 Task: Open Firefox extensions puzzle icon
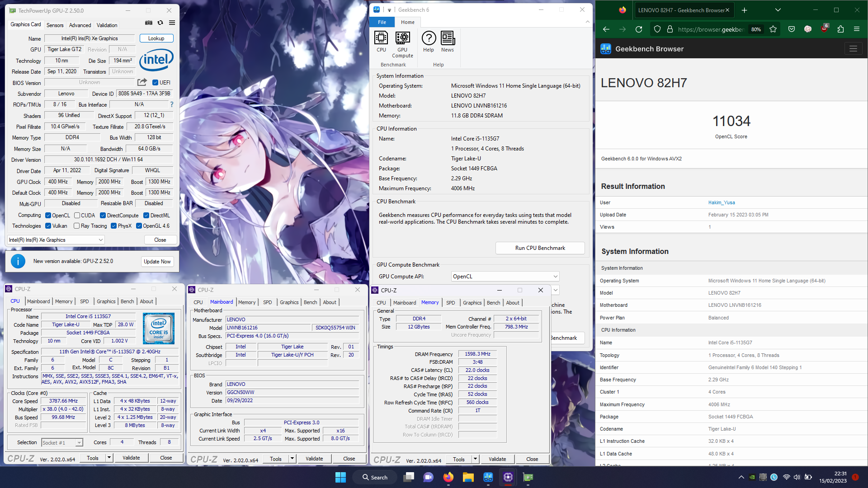pos(840,29)
